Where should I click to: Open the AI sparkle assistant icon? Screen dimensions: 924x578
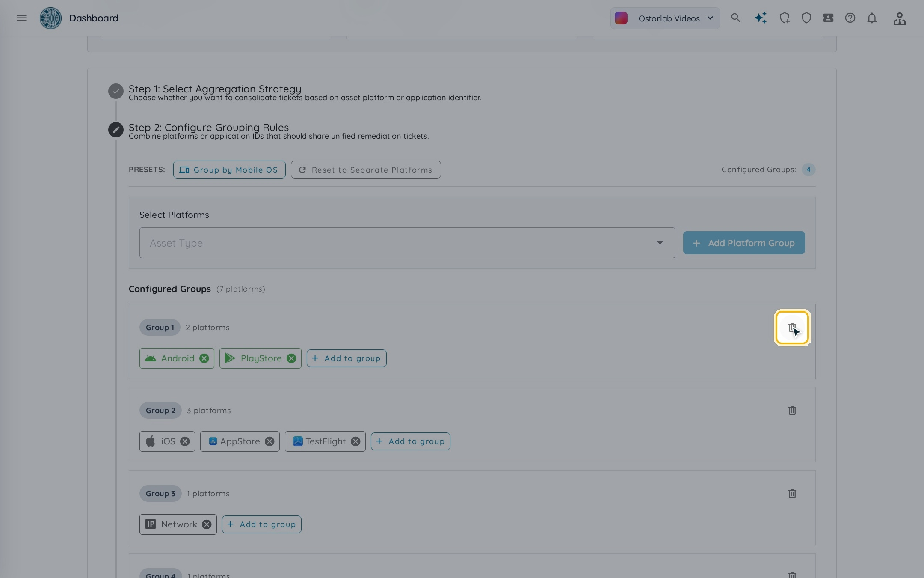pyautogui.click(x=761, y=18)
